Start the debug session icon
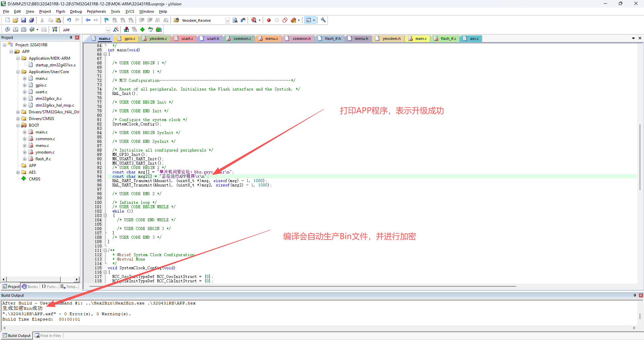The height and width of the screenshot is (340, 644). [x=254, y=20]
